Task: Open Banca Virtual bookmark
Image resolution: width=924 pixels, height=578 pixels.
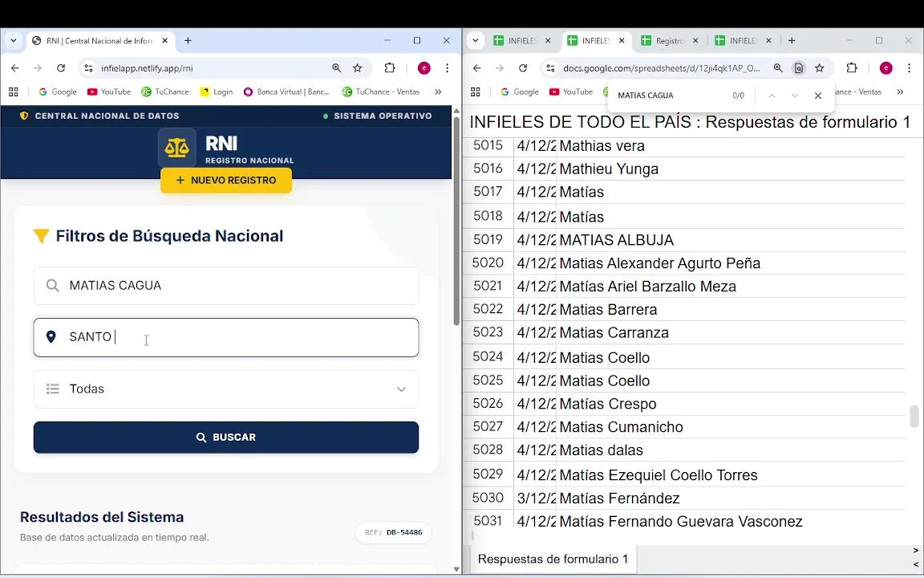Action: click(286, 92)
